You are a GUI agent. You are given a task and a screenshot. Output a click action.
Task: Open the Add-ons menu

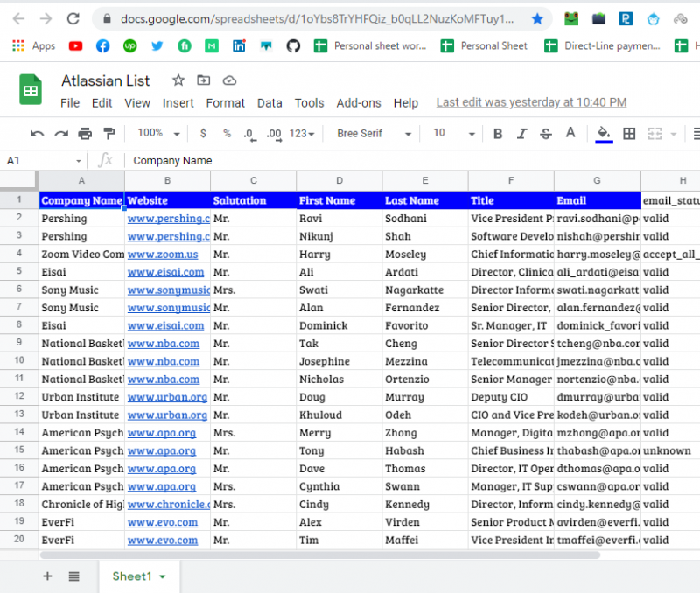click(x=359, y=103)
